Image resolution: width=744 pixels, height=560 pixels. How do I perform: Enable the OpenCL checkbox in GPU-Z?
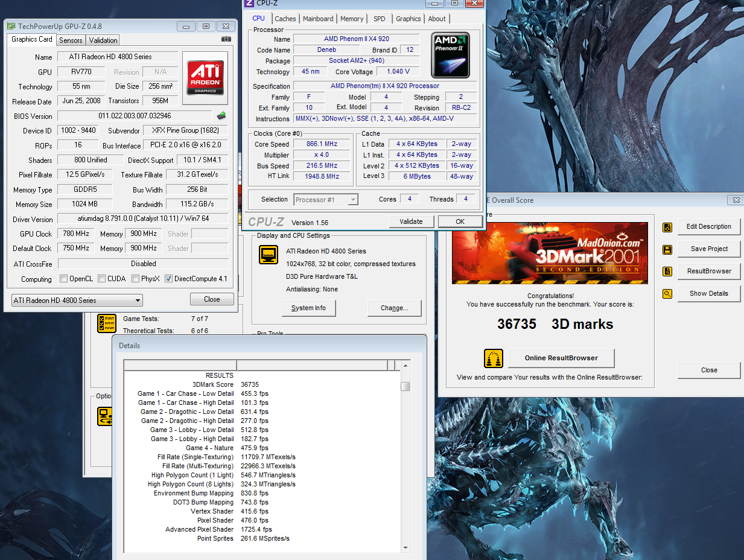(x=63, y=279)
